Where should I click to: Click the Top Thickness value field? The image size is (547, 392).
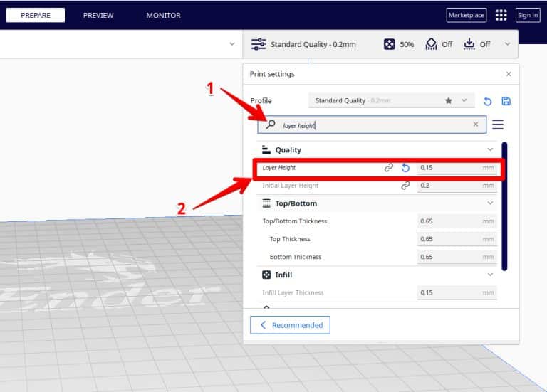456,239
